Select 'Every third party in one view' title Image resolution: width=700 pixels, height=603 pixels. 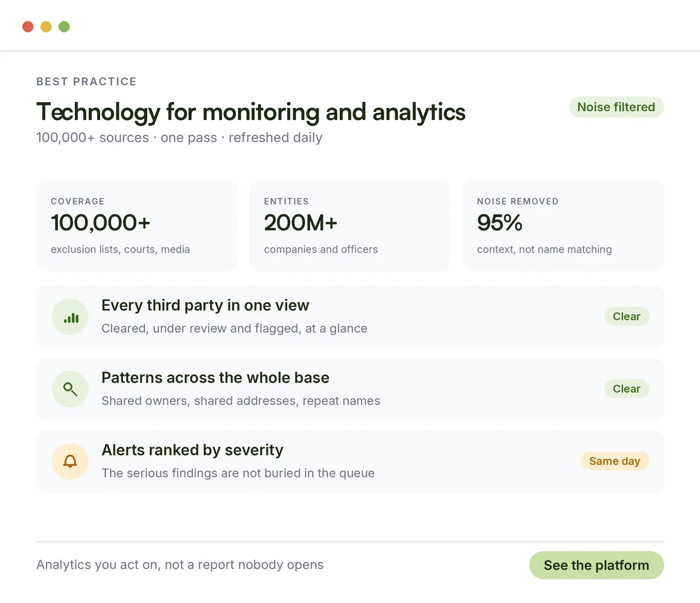click(205, 306)
